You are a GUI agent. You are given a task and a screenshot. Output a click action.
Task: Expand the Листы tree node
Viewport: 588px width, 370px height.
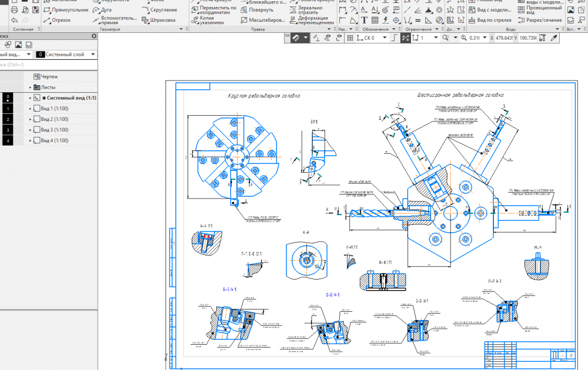click(x=30, y=88)
